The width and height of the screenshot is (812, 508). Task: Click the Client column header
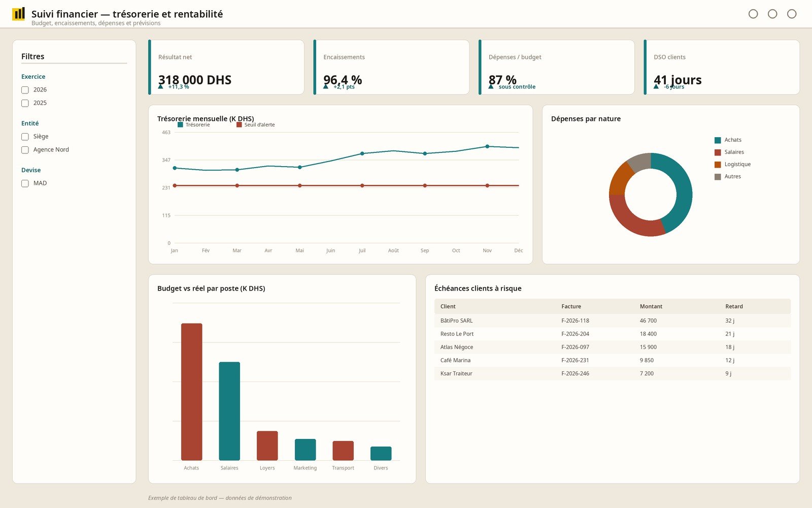pyautogui.click(x=448, y=306)
